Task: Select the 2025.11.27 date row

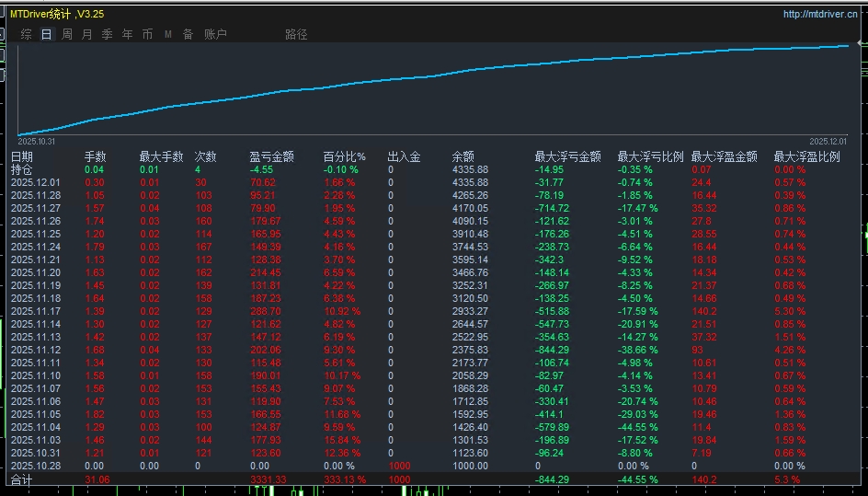Action: click(36, 208)
